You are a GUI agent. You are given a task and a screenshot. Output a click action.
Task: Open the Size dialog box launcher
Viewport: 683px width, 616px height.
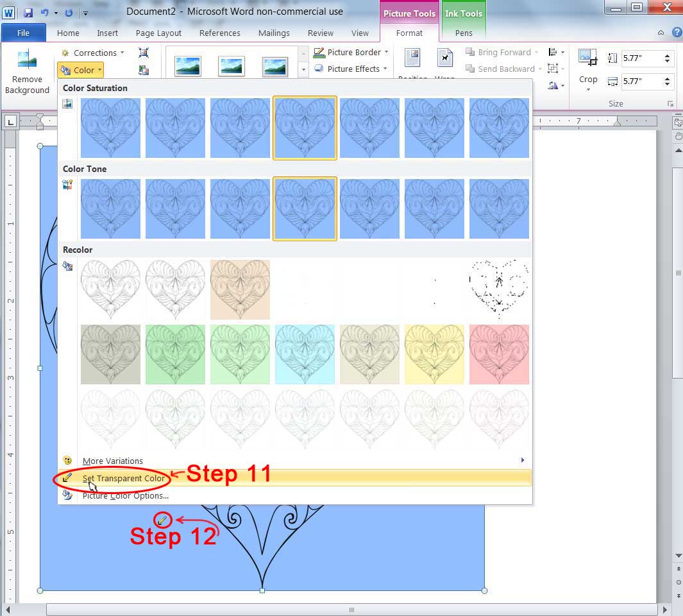[671, 103]
